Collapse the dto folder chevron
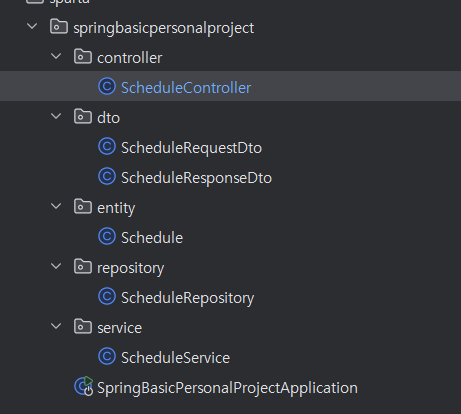 56,116
